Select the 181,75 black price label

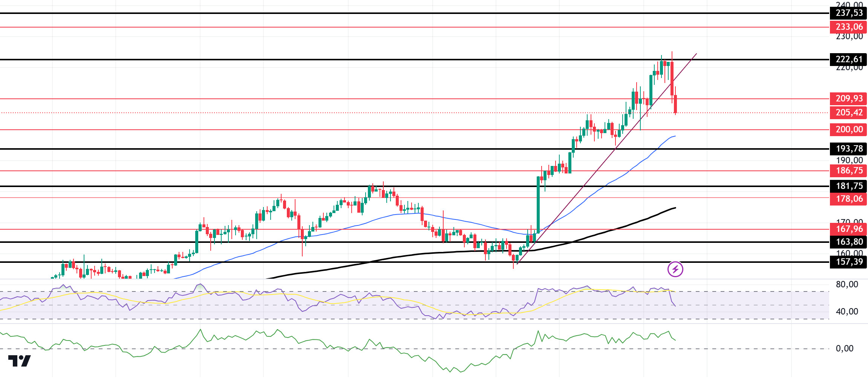(x=848, y=186)
